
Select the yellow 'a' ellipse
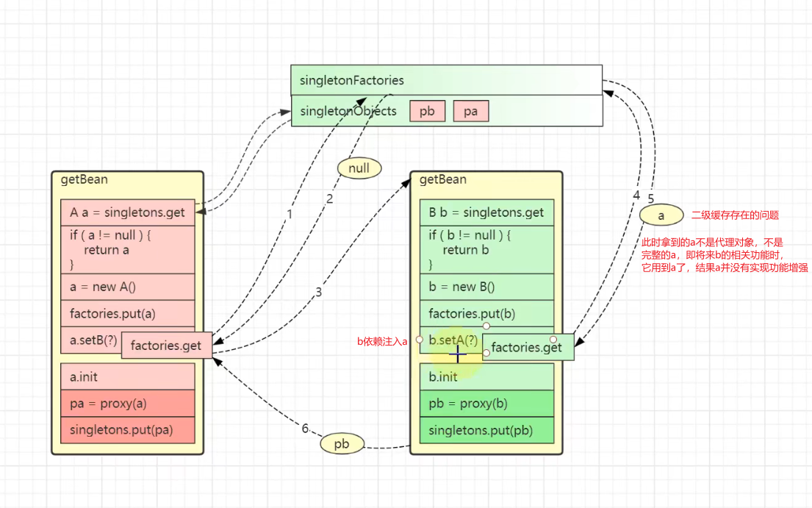click(661, 215)
